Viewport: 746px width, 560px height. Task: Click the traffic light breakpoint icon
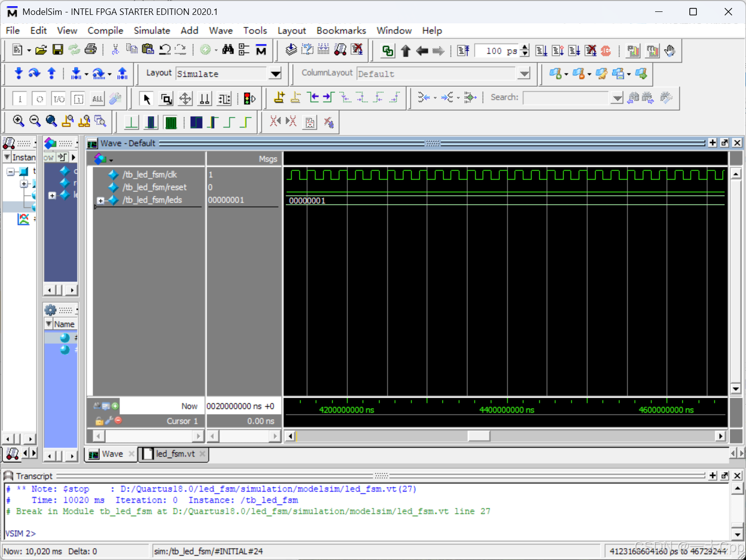[249, 99]
